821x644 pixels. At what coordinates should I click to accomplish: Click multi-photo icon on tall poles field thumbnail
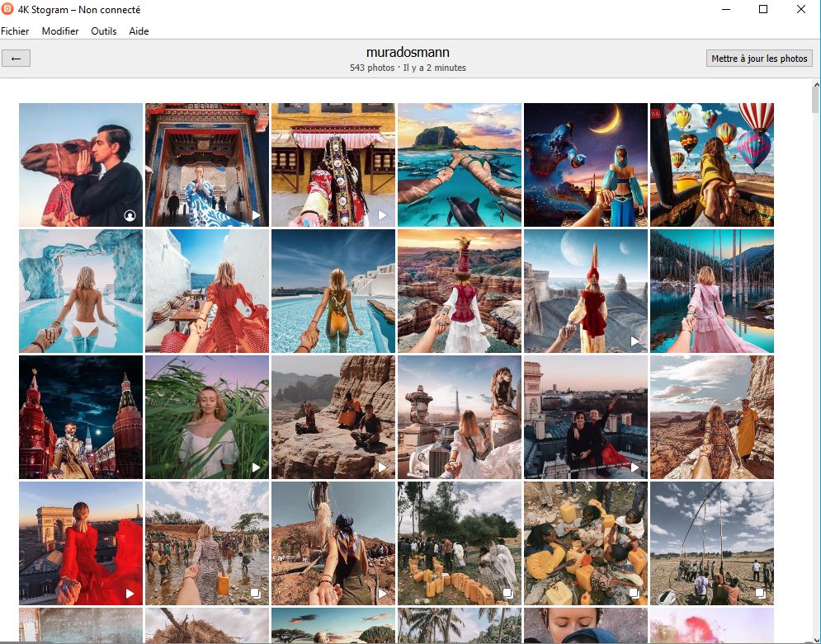click(x=761, y=594)
